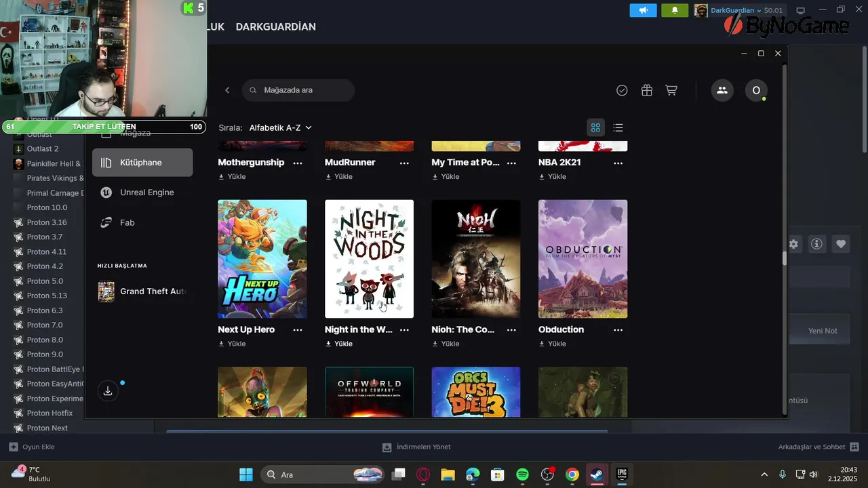Image resolution: width=868 pixels, height=488 pixels.
Task: Open Steam game settings gear icon
Action: (x=793, y=244)
